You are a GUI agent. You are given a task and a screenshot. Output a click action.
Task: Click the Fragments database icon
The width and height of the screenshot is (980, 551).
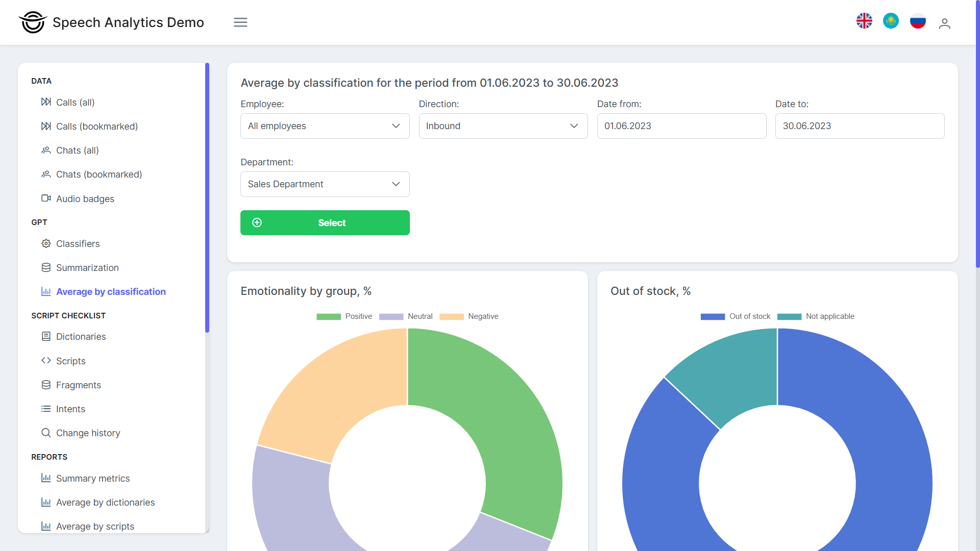tap(46, 385)
